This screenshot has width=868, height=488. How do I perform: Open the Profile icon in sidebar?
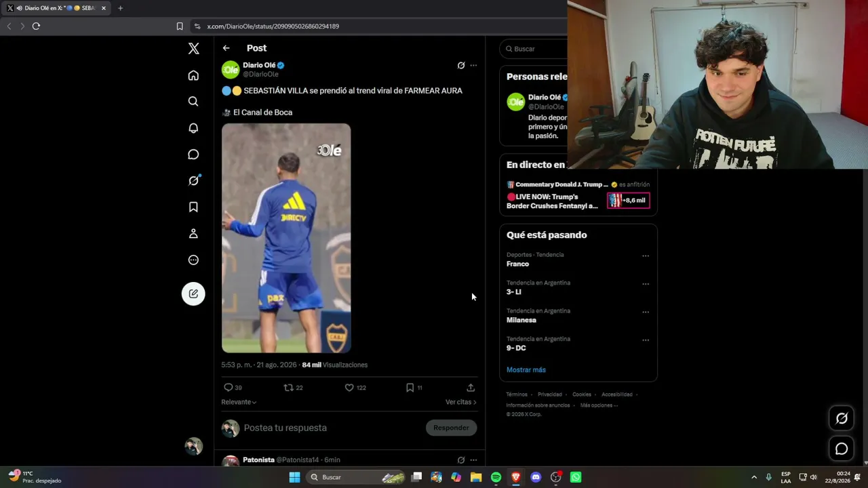193,233
